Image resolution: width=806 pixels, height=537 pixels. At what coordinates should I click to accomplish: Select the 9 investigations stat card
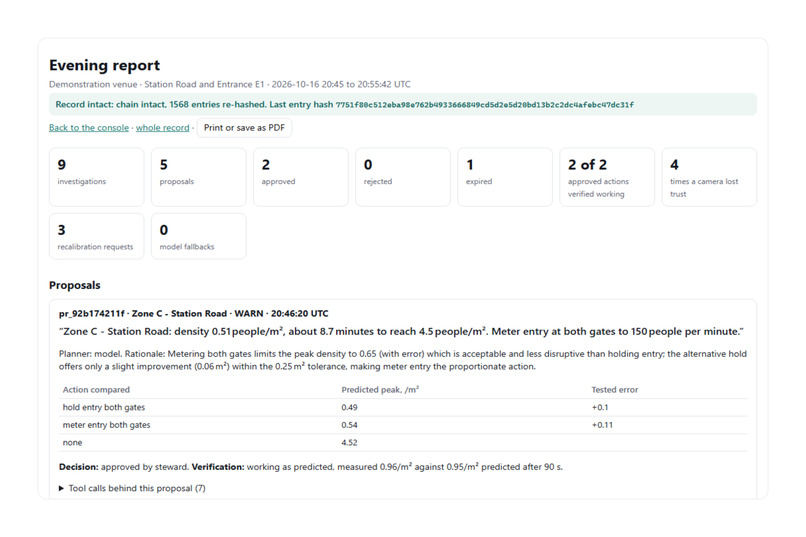click(x=97, y=177)
